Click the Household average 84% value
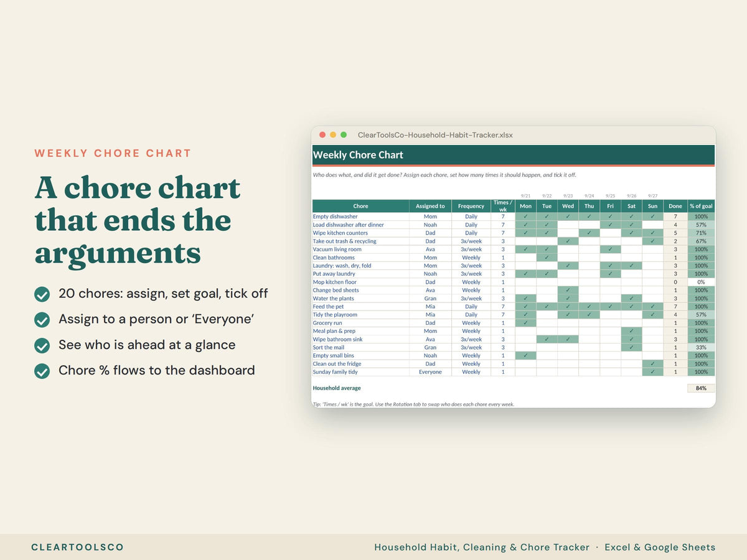Screen dimensions: 747x560 (x=701, y=388)
